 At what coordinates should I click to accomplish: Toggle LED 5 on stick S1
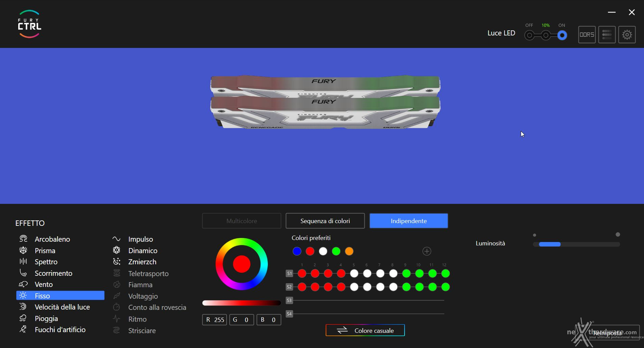click(354, 273)
